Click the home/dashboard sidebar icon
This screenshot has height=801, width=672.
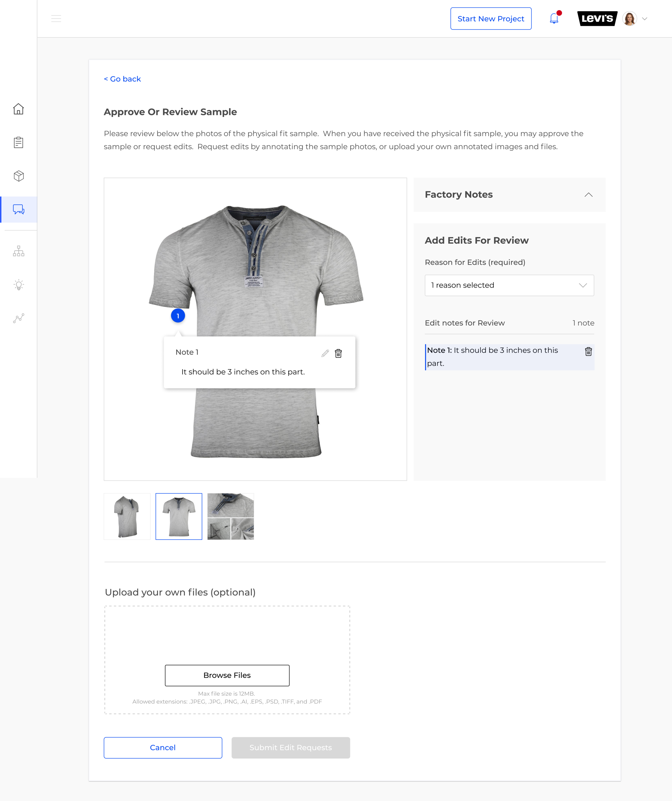pyautogui.click(x=19, y=109)
